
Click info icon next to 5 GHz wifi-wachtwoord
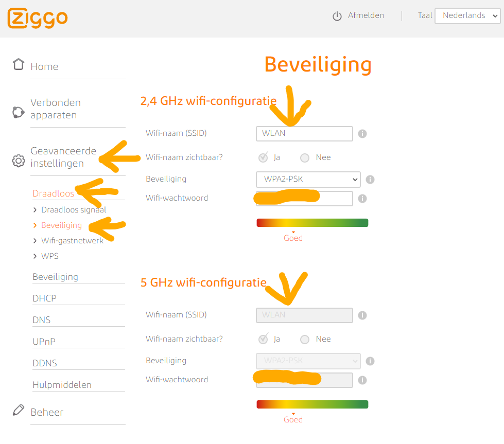[x=362, y=380]
